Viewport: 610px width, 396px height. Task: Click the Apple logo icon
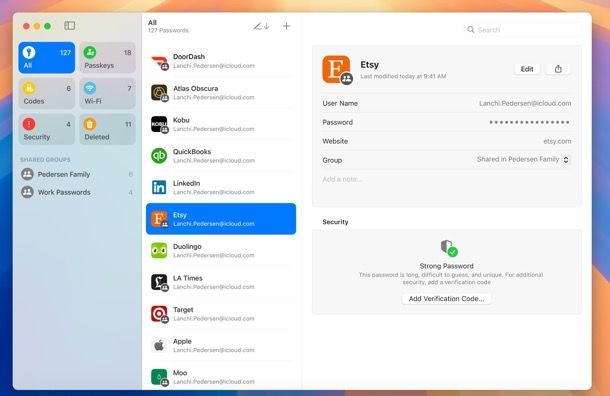(x=159, y=345)
